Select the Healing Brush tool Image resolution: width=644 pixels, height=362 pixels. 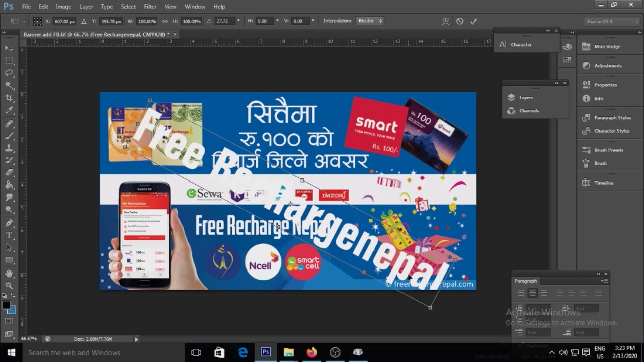point(9,123)
